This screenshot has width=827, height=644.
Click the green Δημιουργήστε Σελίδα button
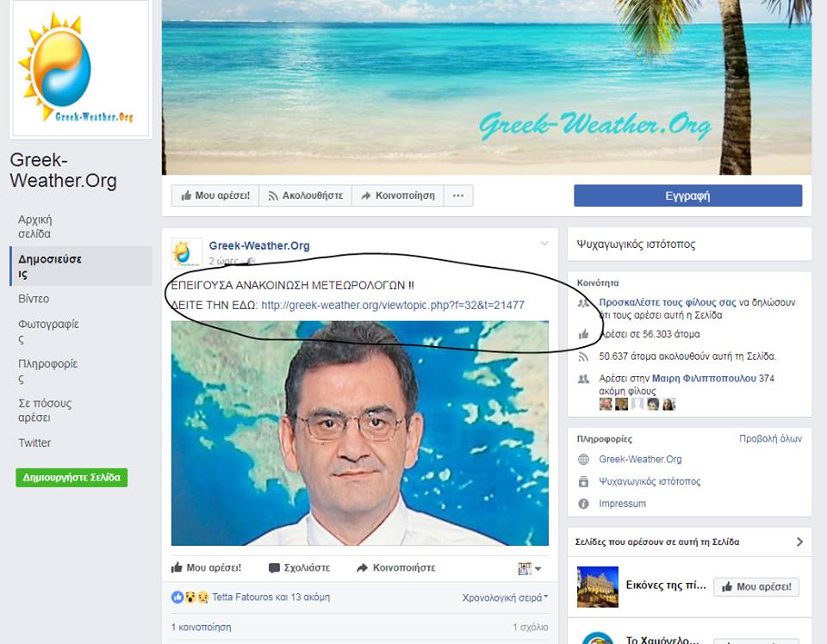[72, 478]
